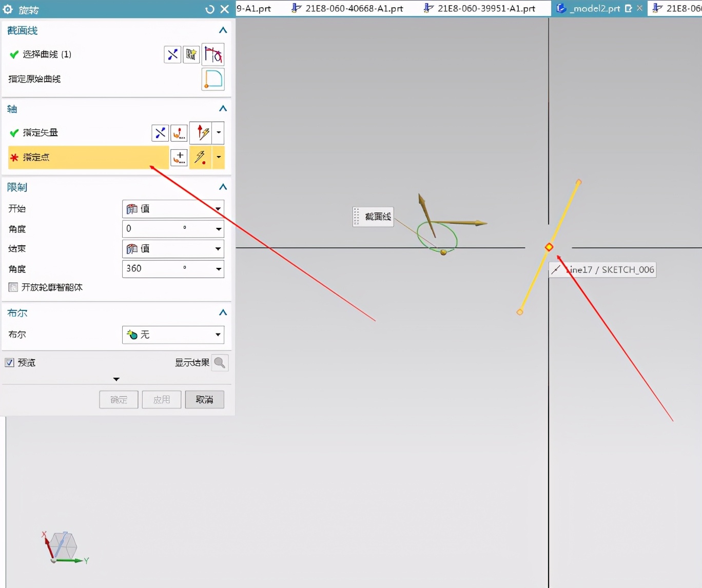The height and width of the screenshot is (588, 702).
Task: Click the pop-out icon on _model2.prt tab
Action: (x=628, y=9)
